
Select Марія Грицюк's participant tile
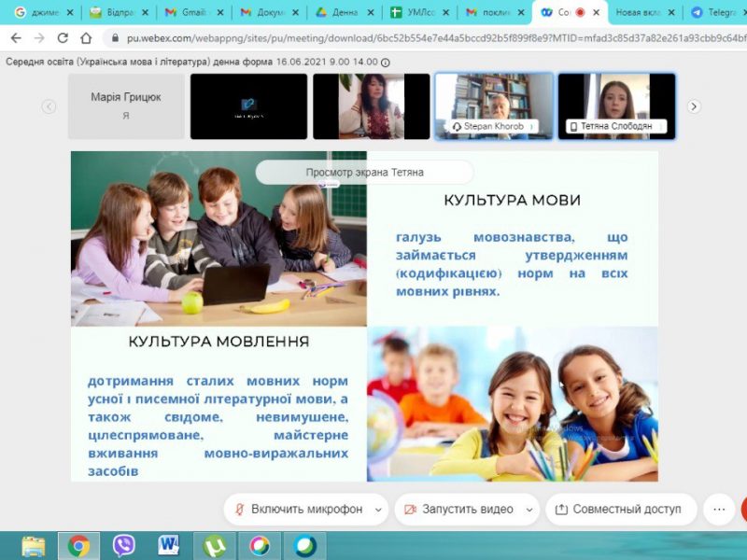pyautogui.click(x=126, y=106)
